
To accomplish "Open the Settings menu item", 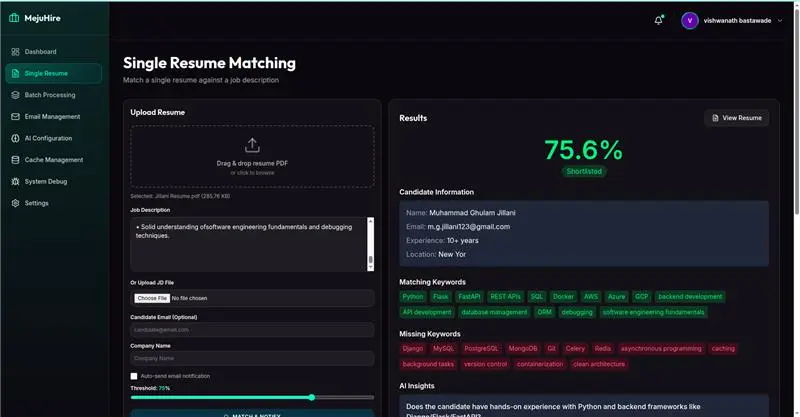I will 36,203.
